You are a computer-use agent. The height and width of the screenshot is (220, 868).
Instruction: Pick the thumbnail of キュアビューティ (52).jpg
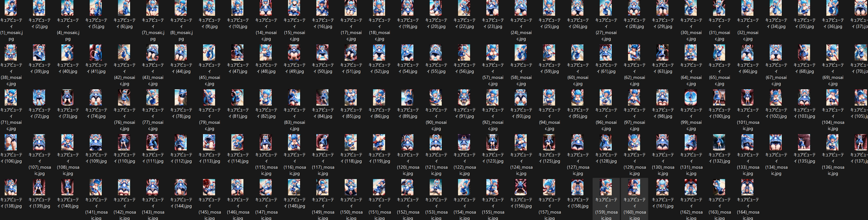379,53
